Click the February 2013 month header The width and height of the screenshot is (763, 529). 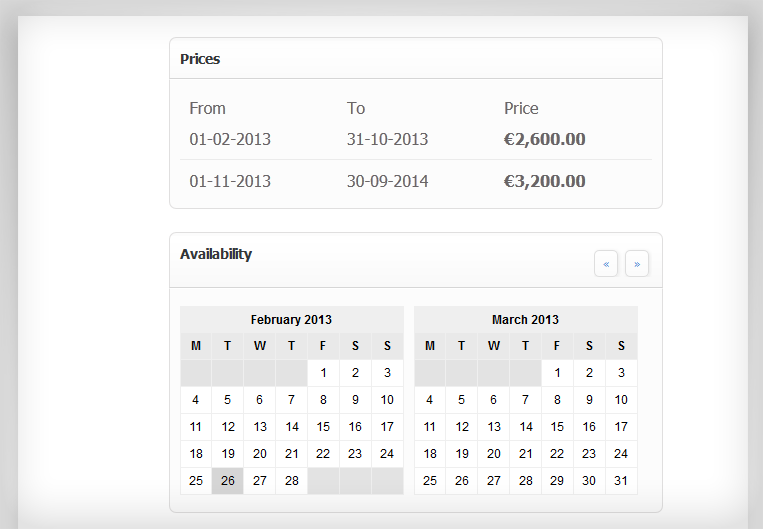click(x=291, y=320)
